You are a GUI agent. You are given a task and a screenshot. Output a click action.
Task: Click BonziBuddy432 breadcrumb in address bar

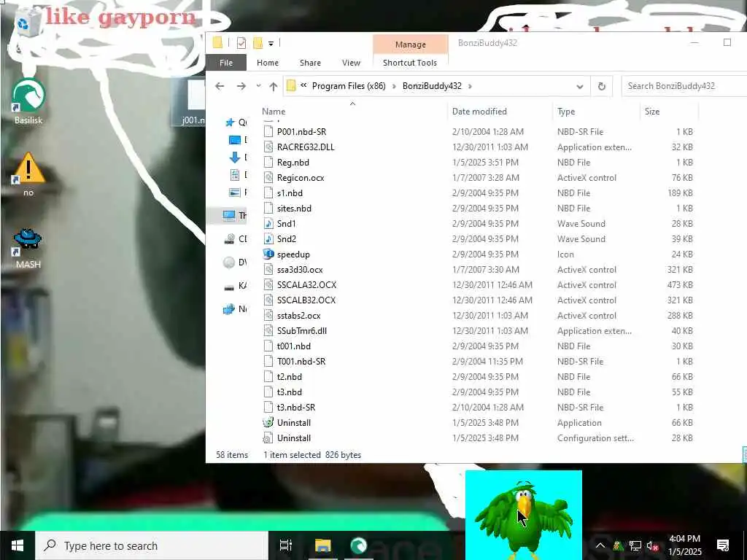[432, 86]
